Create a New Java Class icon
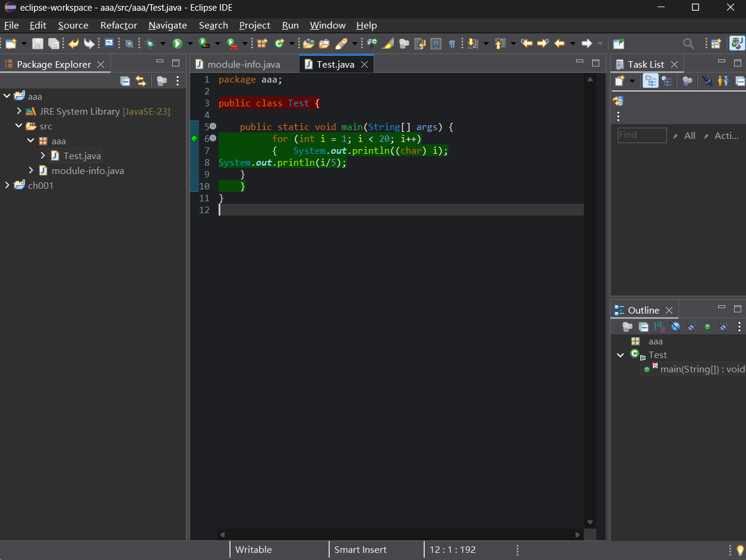This screenshot has width=746, height=560. 279,43
